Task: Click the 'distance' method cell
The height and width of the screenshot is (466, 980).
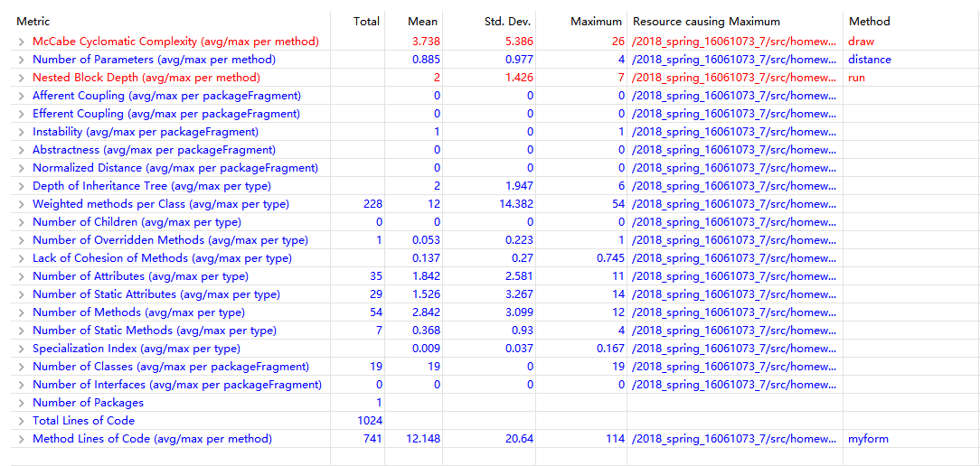Action: (870, 60)
